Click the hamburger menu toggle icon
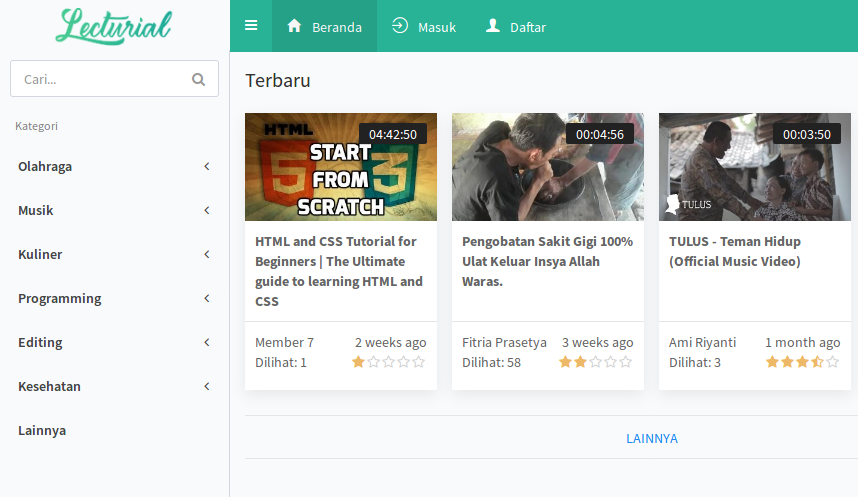The width and height of the screenshot is (858, 497). pos(251,26)
